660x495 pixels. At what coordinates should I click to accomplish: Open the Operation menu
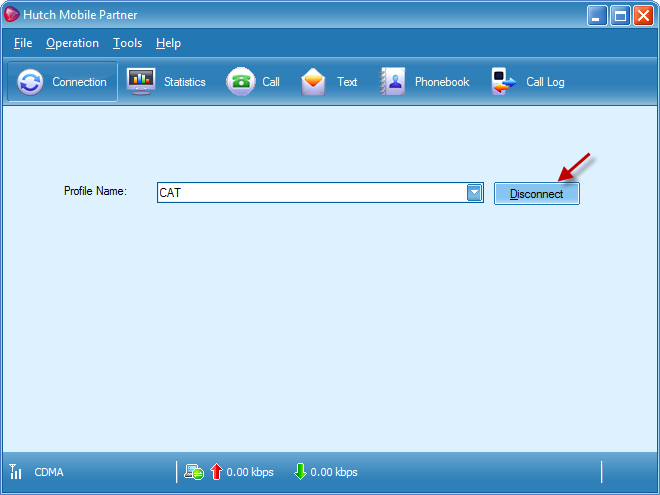(x=72, y=43)
